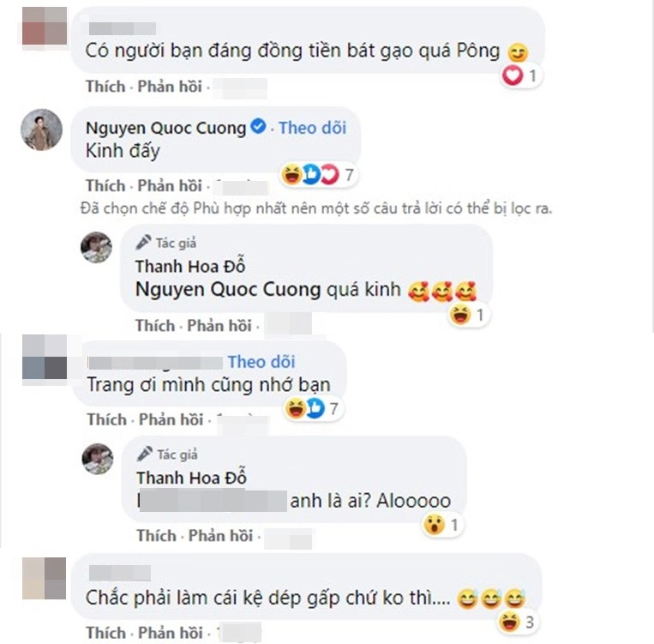
Task: Open the 'Phù hợp nhất' comment filter notice
Action: (x=315, y=208)
